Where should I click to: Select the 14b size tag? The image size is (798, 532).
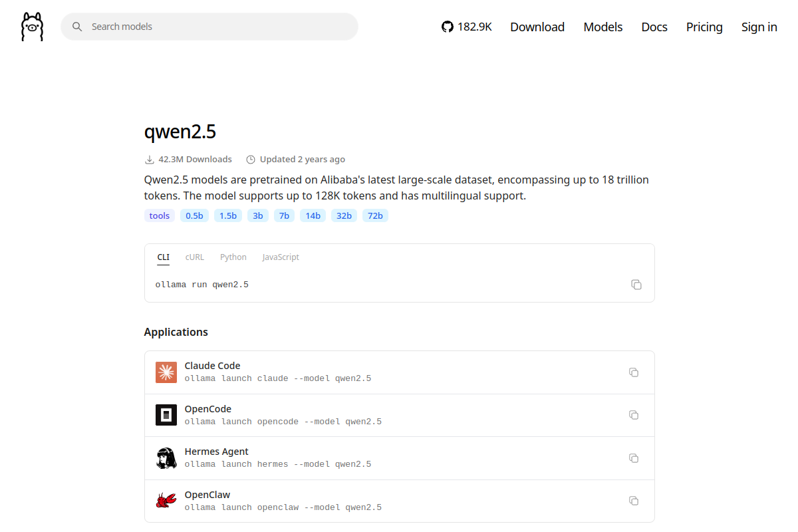[x=313, y=215]
